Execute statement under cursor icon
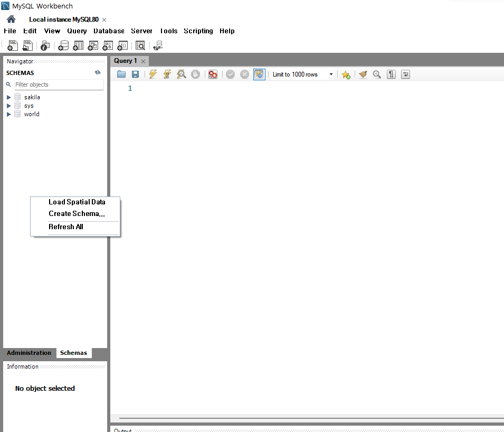The width and height of the screenshot is (504, 432). tap(167, 74)
